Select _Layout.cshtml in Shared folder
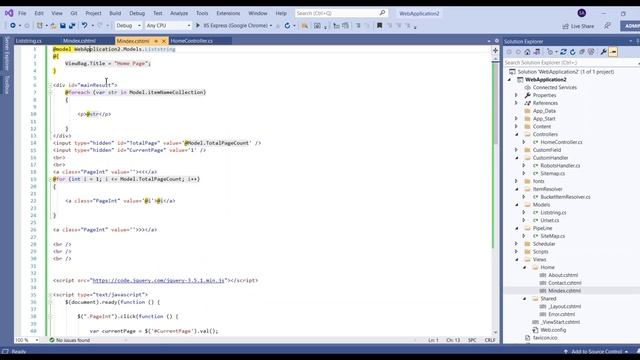The image size is (640, 360). tap(564, 307)
